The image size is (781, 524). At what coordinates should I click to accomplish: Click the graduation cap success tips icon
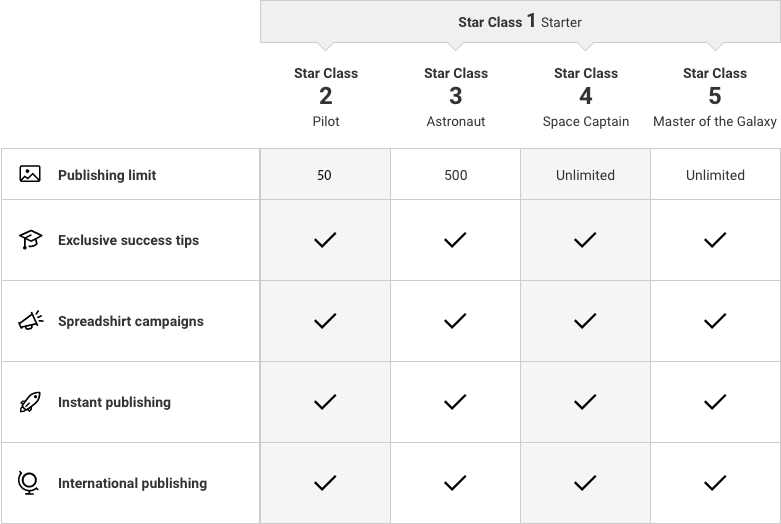click(30, 240)
